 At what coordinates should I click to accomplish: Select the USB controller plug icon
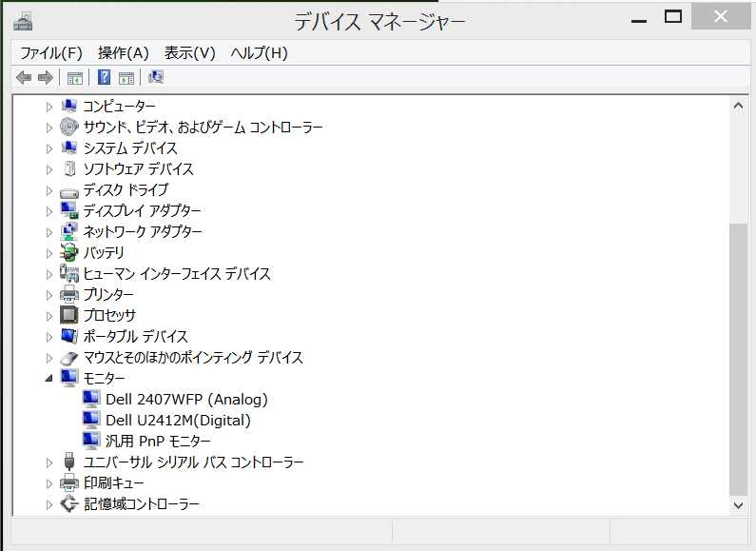69,462
